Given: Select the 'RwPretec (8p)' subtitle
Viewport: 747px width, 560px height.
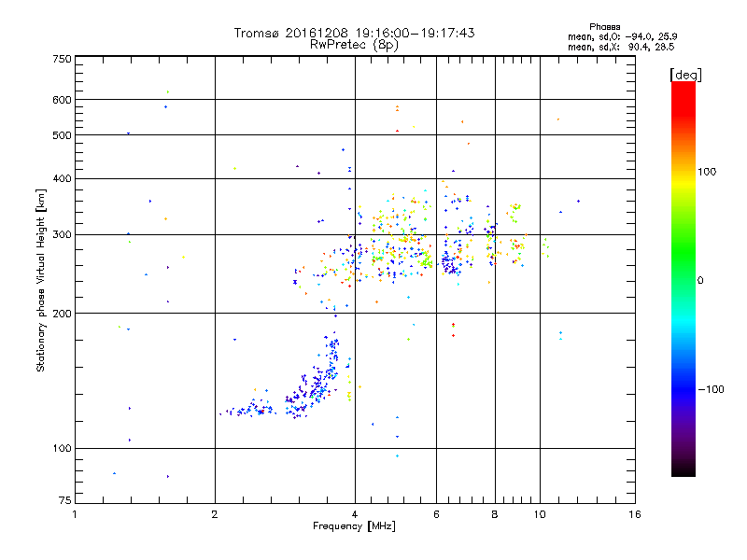Looking at the screenshot, I should point(354,45).
